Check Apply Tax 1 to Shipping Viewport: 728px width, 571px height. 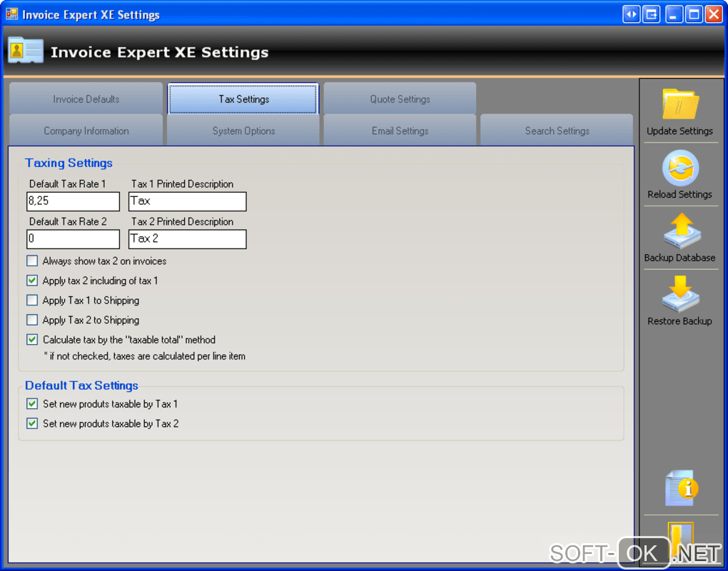pos(32,300)
